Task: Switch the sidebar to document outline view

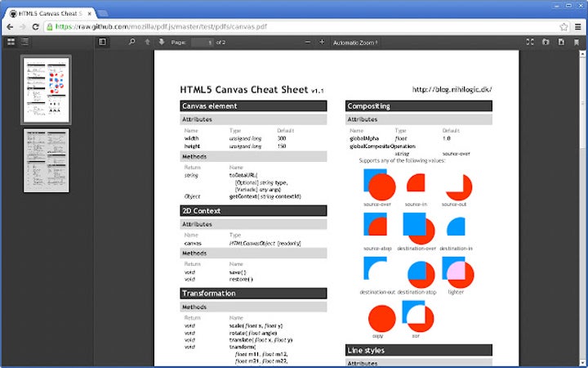Action: [x=25, y=42]
